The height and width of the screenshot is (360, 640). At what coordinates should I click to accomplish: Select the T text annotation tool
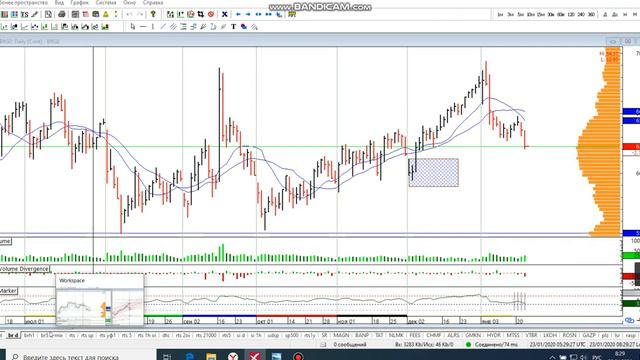click(x=233, y=27)
